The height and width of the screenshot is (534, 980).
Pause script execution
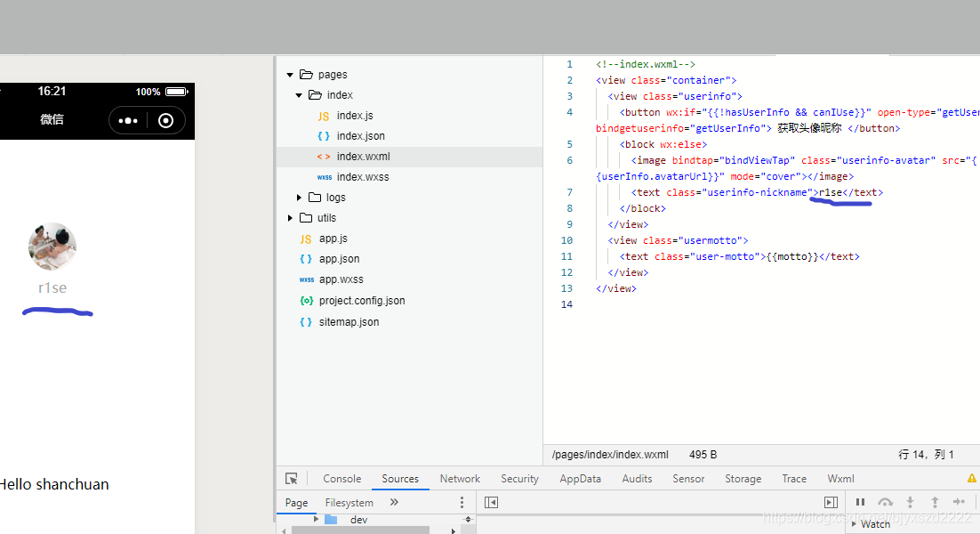[860, 501]
